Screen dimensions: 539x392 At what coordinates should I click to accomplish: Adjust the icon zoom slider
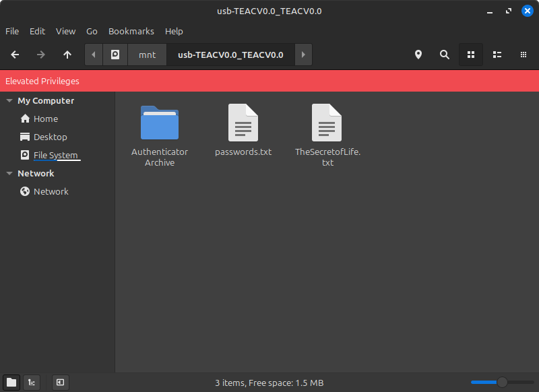pos(501,383)
